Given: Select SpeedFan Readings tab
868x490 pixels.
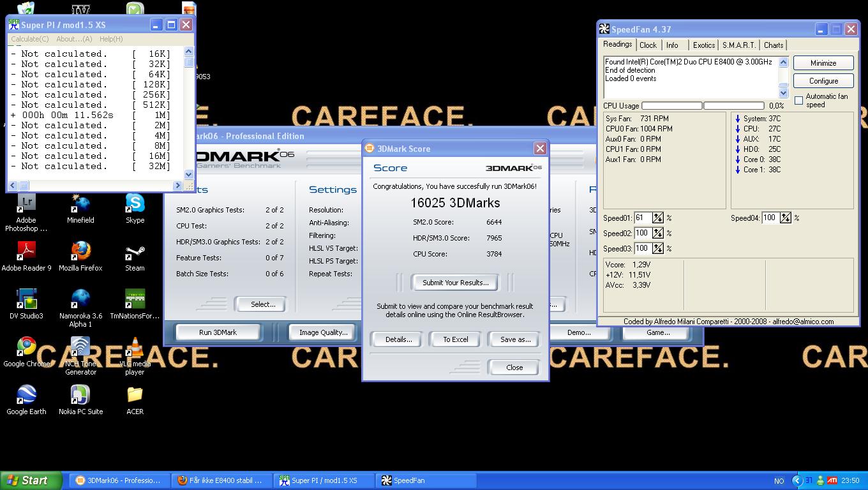Looking at the screenshot, I should pyautogui.click(x=617, y=45).
